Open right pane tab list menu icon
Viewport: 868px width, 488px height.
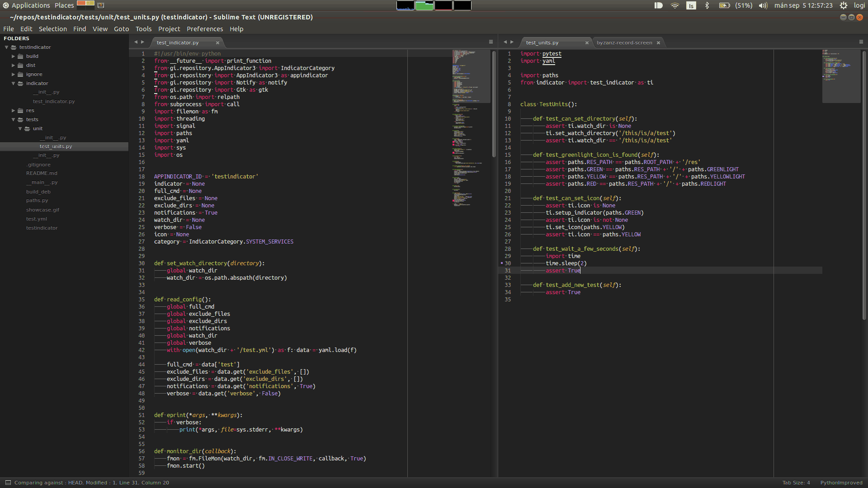861,42
